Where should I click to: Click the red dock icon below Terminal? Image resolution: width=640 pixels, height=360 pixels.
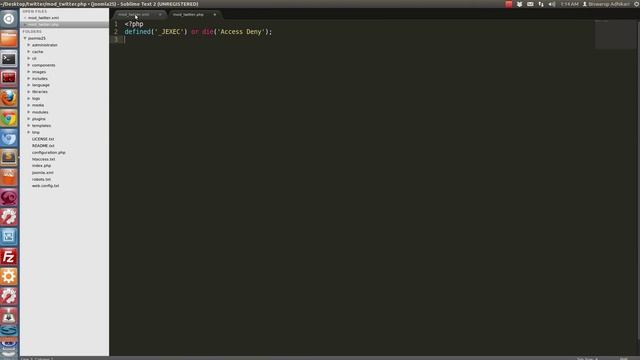(9, 78)
